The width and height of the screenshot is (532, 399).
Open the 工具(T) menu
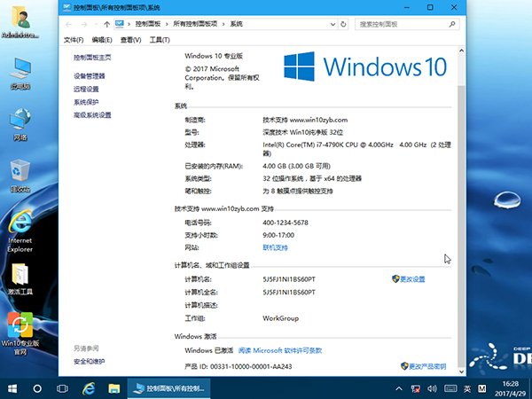[x=160, y=40]
